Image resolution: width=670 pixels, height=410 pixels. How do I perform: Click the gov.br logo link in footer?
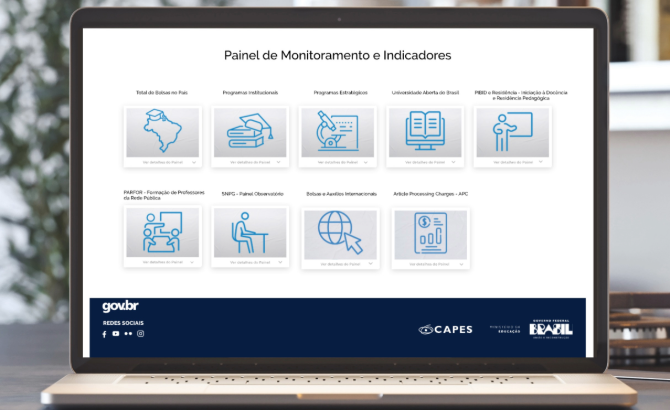pyautogui.click(x=119, y=306)
